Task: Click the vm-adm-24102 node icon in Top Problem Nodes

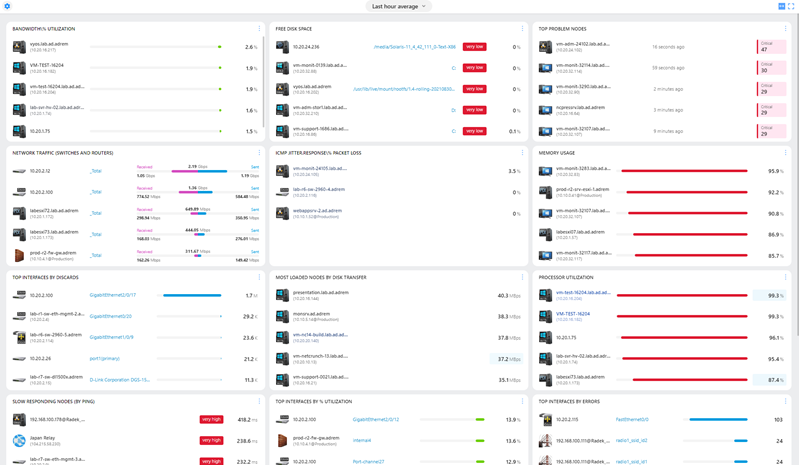Action: (x=545, y=47)
